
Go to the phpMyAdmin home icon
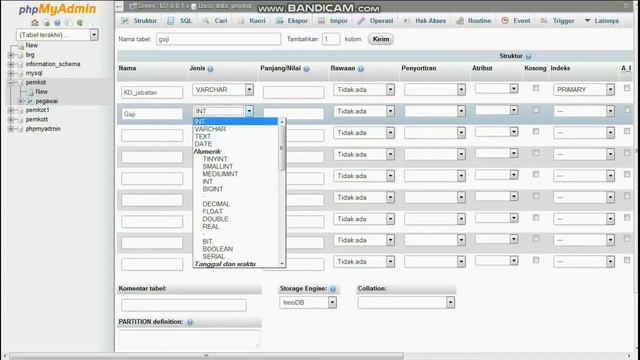click(x=35, y=23)
